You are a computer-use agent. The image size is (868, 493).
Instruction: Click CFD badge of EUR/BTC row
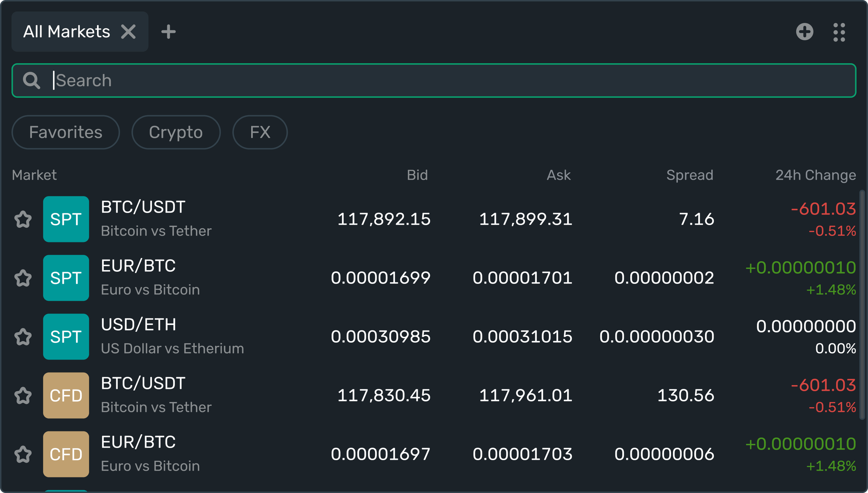(x=66, y=454)
